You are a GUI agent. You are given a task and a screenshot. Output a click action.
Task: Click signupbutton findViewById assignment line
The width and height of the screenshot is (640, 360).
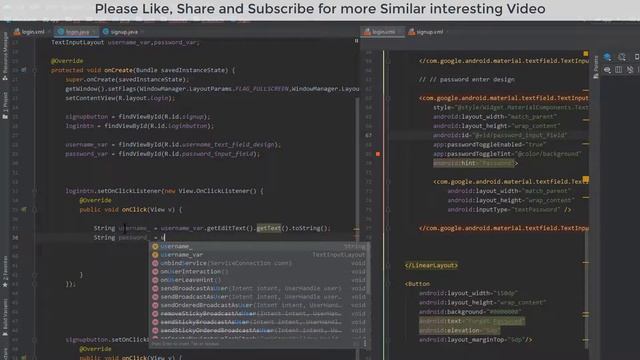(138, 117)
